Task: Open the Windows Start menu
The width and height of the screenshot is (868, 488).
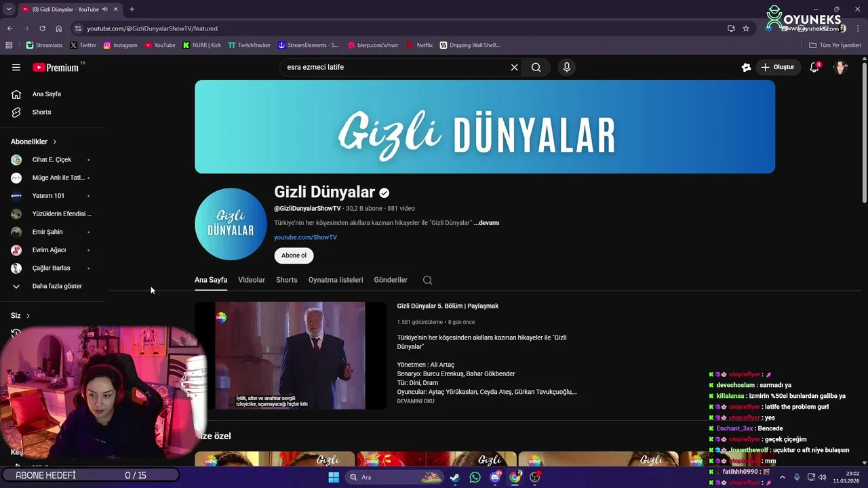Action: click(334, 477)
